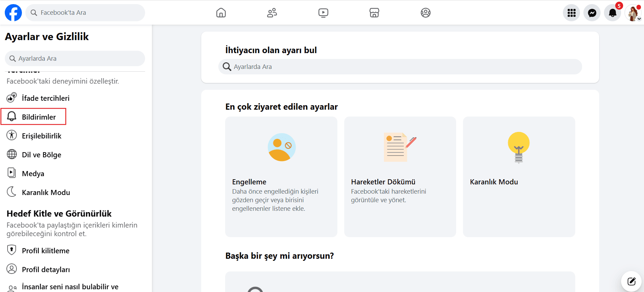Click the Profil detayları person icon
The height and width of the screenshot is (292, 644).
pyautogui.click(x=12, y=269)
